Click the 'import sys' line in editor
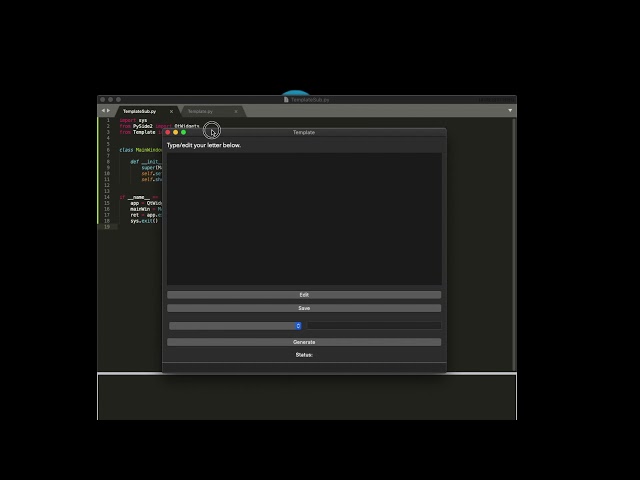640x480 pixels. 133,120
